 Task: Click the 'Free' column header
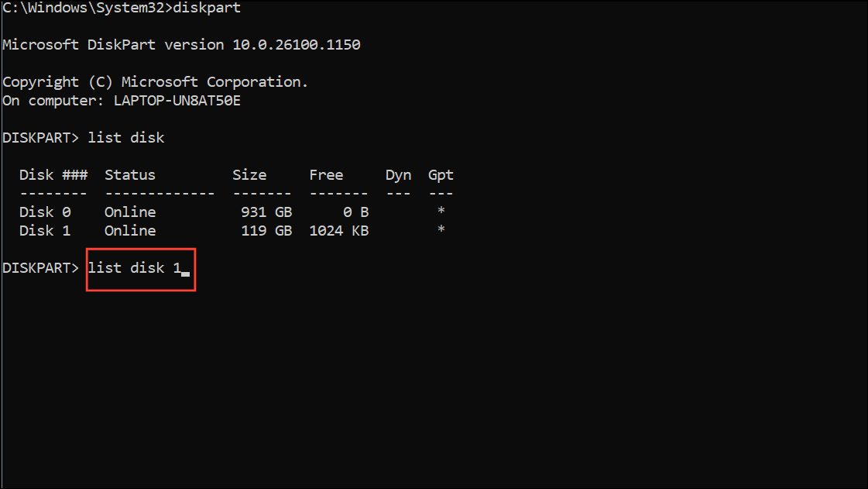click(326, 175)
